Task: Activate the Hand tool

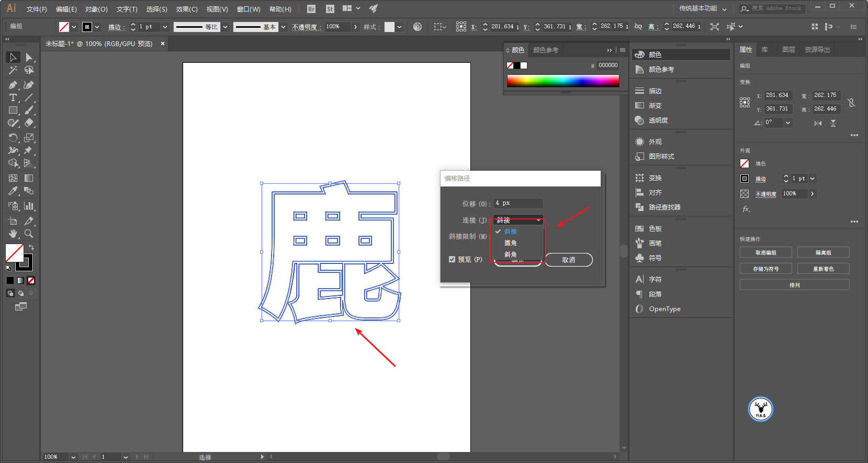Action: click(13, 234)
